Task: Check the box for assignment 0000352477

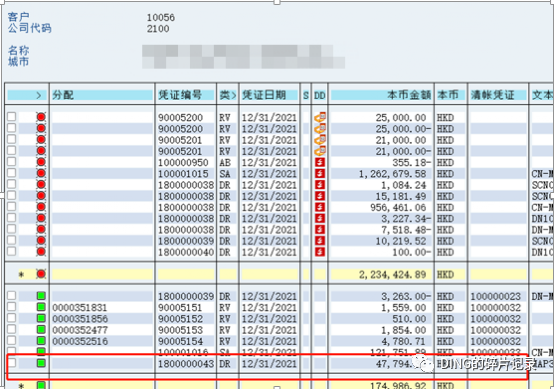Action: click(12, 329)
